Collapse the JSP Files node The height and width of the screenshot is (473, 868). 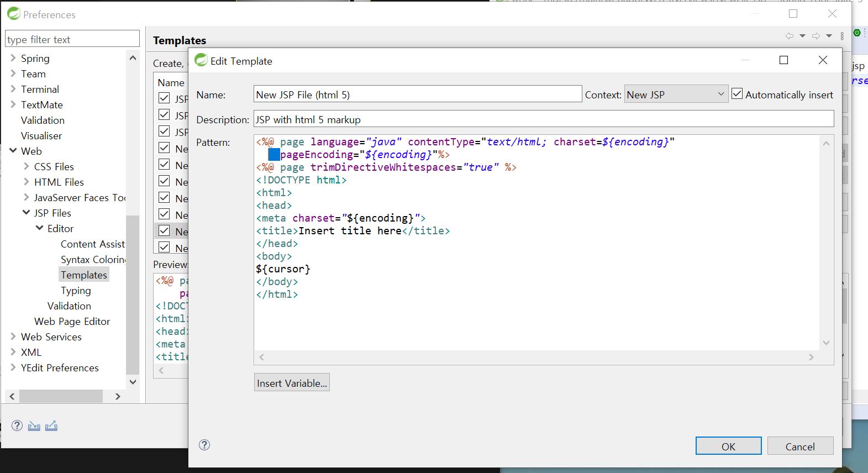coord(27,213)
